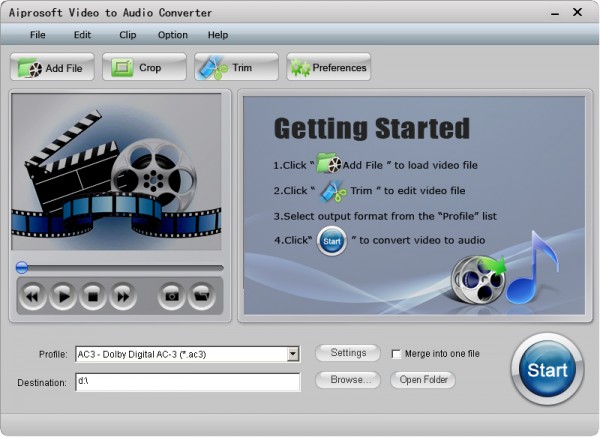Click the Trim scissors icon in Getting Started
The height and width of the screenshot is (437, 600).
click(x=333, y=191)
